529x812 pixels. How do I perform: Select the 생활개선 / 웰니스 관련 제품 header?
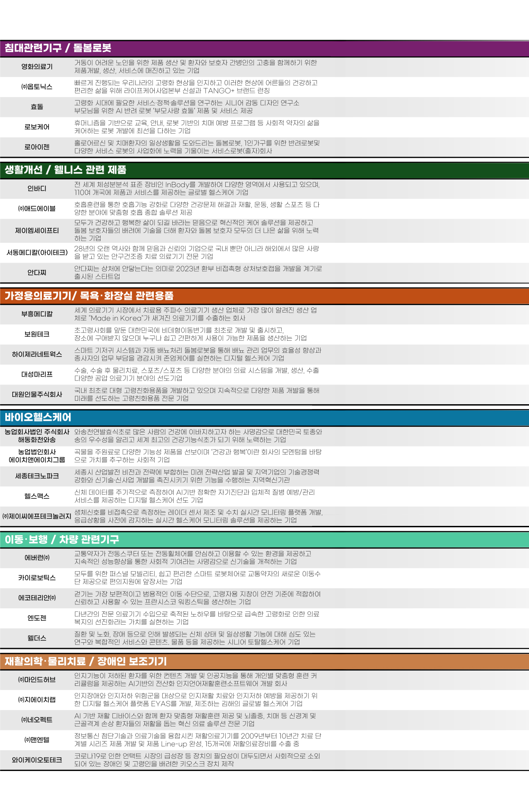(65, 170)
